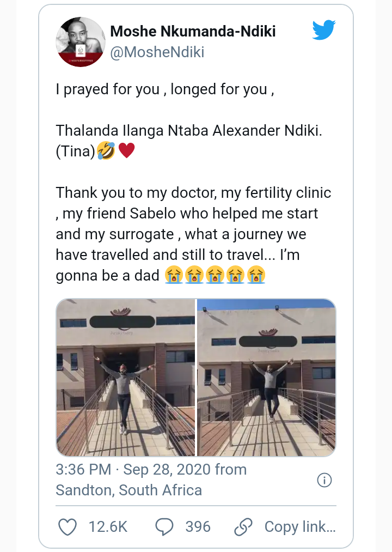Click the 12.6K likes count
This screenshot has height=552, width=392.
107,526
